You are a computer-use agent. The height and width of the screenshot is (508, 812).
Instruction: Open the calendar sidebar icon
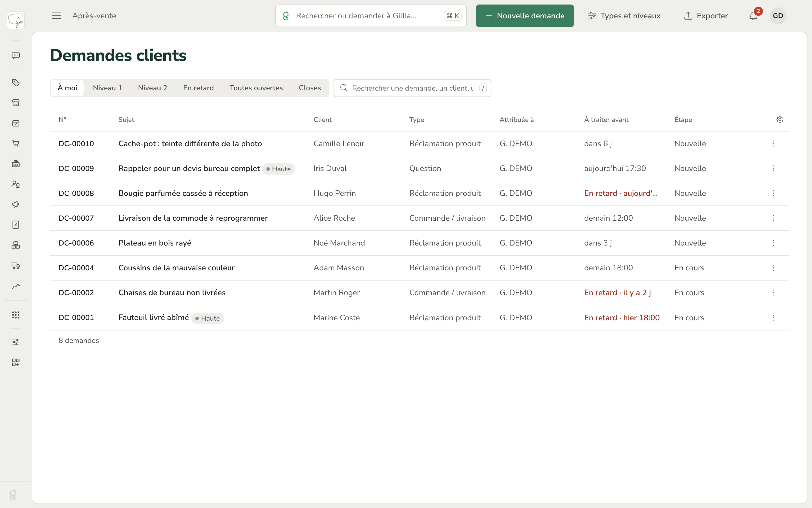16,123
